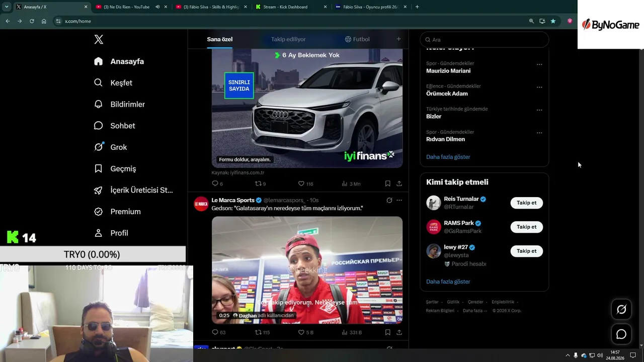Expand footer Daha fazla menu
The width and height of the screenshot is (644, 362).
tap(475, 311)
